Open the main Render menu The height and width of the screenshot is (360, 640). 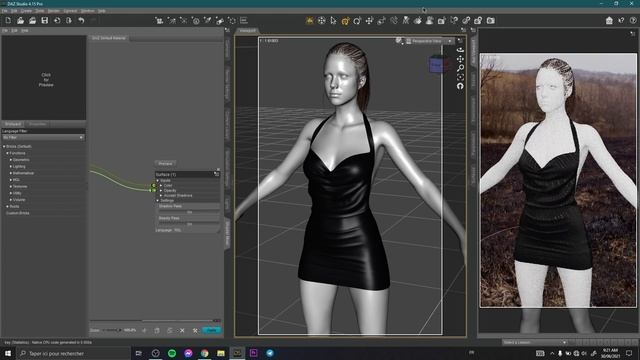click(53, 11)
